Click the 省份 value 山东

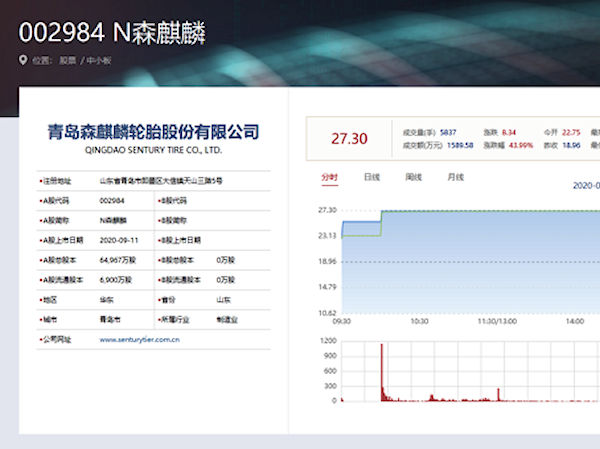[x=223, y=300]
